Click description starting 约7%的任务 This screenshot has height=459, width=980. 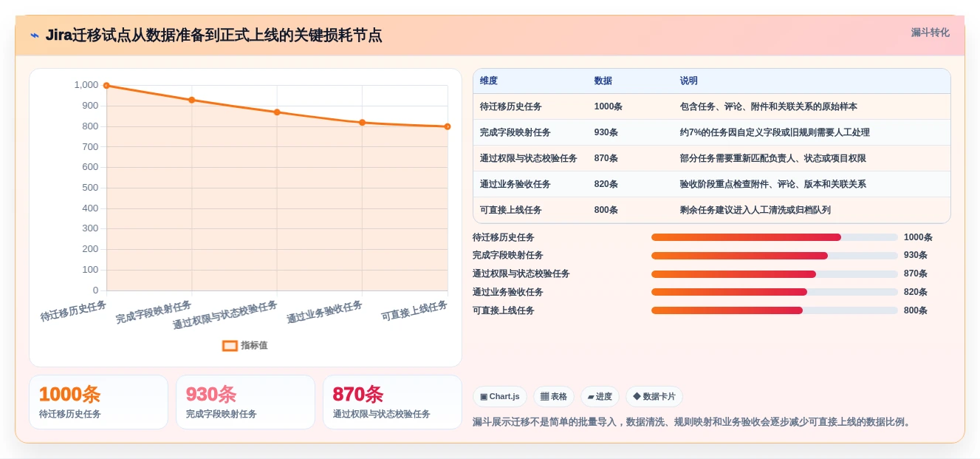pyautogui.click(x=775, y=132)
